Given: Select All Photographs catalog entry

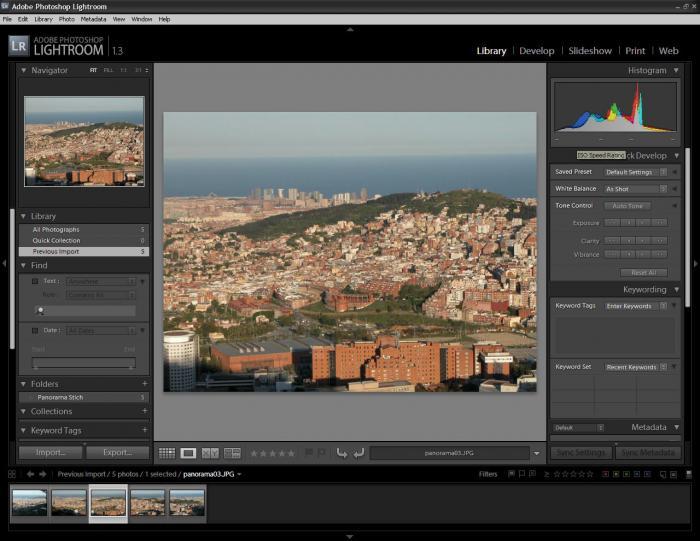Looking at the screenshot, I should point(84,229).
